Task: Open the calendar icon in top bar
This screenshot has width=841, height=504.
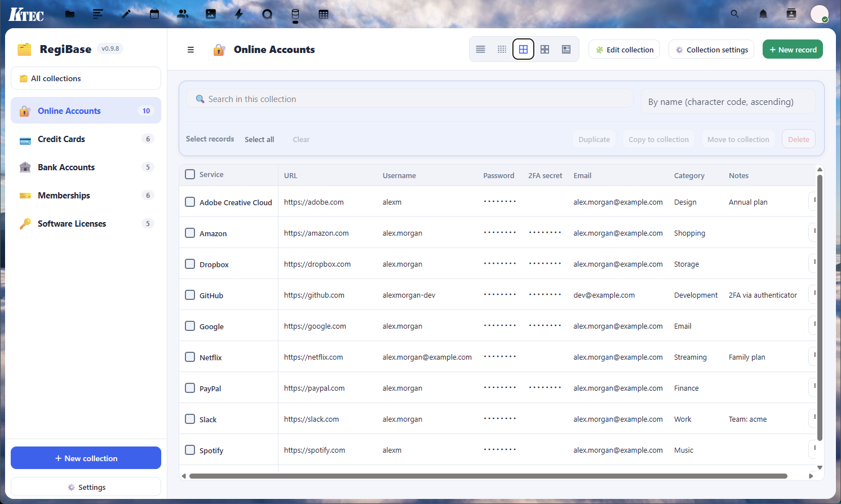Action: (154, 14)
